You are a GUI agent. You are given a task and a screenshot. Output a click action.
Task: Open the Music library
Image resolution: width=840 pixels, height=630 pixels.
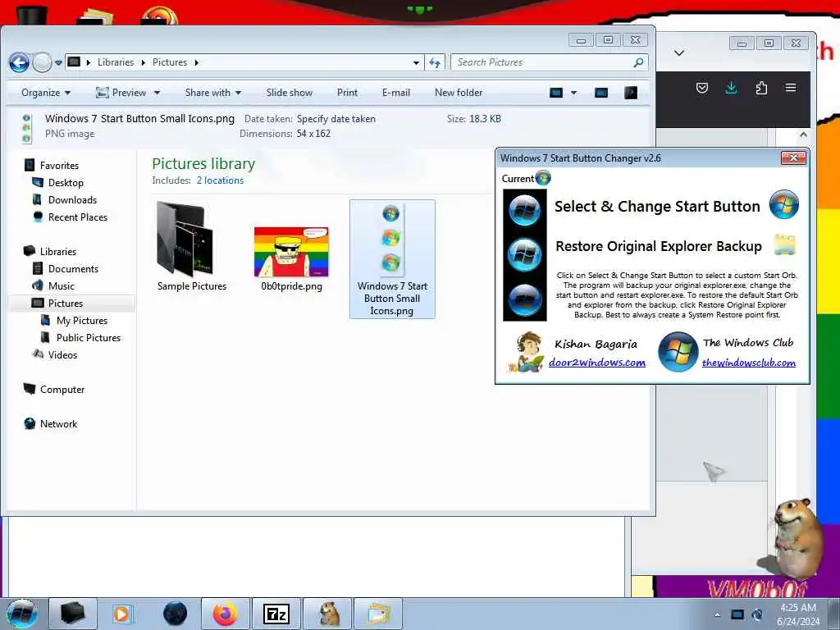(x=61, y=285)
